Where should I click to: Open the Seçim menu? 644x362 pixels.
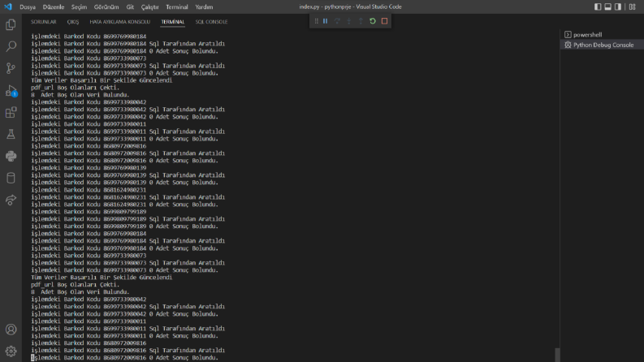point(79,7)
